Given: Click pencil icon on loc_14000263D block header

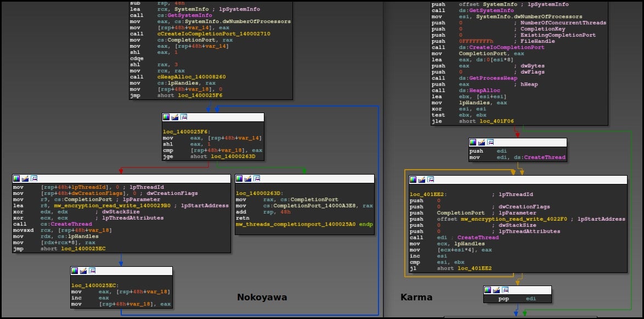Looking at the screenshot, I should (x=248, y=178).
